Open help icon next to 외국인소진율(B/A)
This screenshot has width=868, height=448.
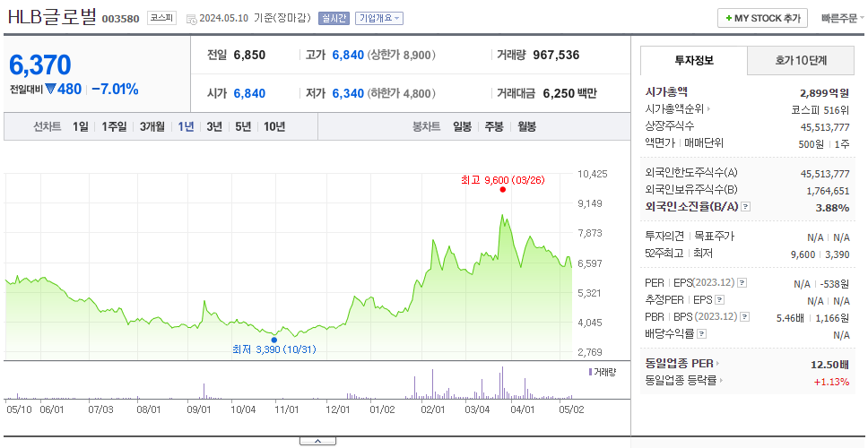[746, 207]
